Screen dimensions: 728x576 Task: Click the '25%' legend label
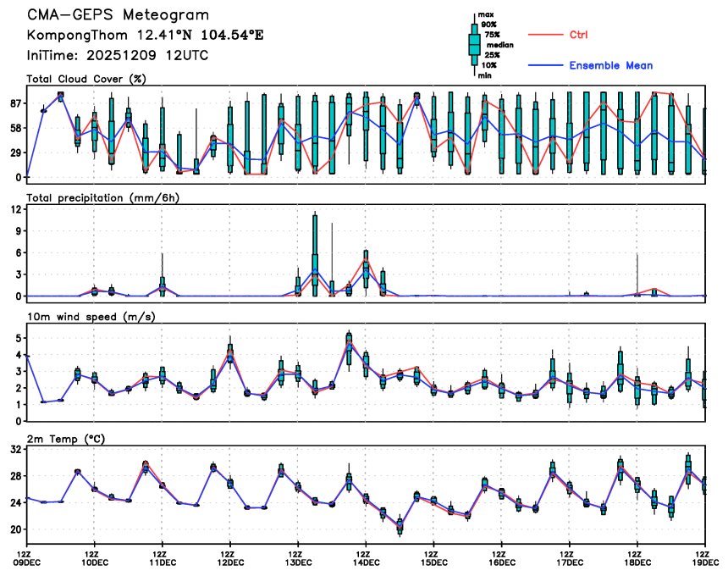point(492,55)
